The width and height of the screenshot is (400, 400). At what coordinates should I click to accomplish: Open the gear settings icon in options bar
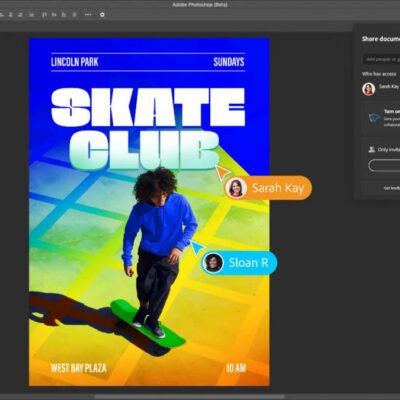(102, 15)
